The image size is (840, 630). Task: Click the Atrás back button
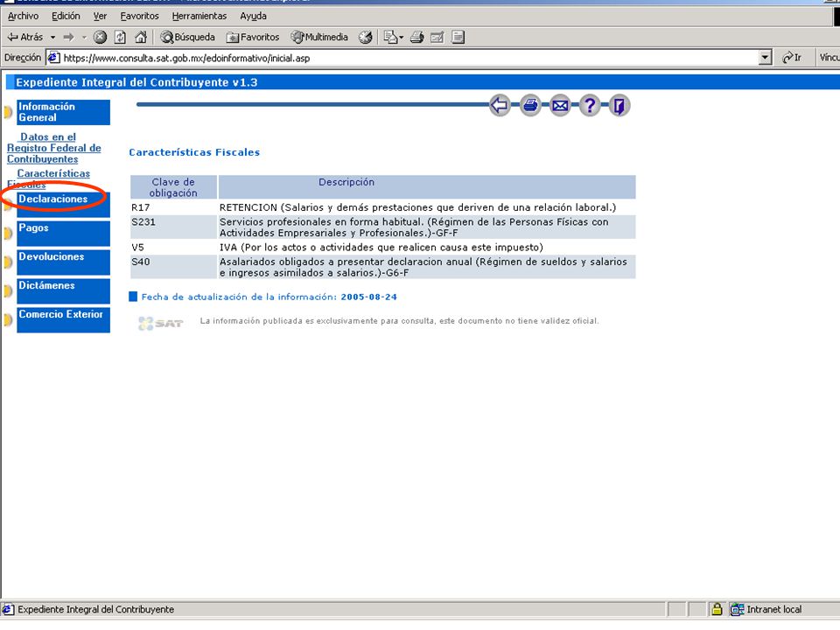click(24, 37)
